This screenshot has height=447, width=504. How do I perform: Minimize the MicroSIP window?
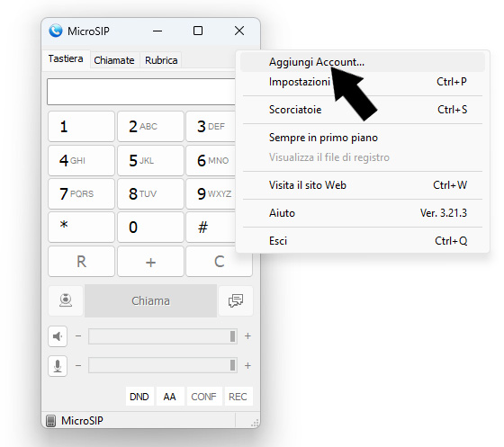157,31
